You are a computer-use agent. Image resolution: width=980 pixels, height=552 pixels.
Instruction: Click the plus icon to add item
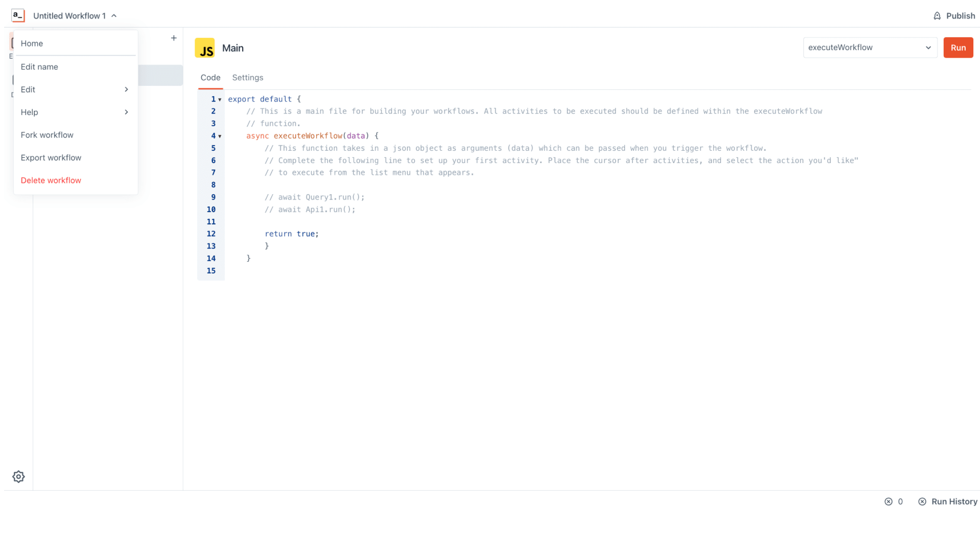click(174, 38)
